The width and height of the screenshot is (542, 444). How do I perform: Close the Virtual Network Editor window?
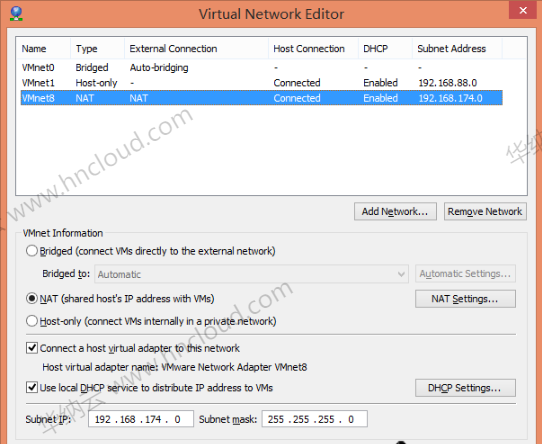click(523, 10)
